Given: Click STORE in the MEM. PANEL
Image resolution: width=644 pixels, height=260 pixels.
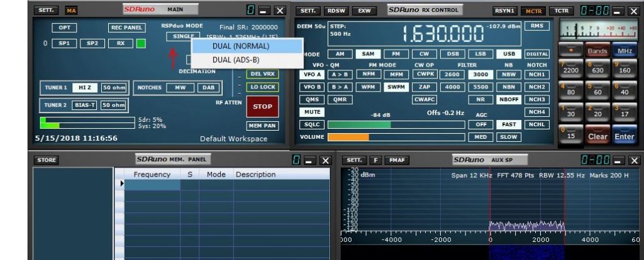Looking at the screenshot, I should (x=47, y=160).
